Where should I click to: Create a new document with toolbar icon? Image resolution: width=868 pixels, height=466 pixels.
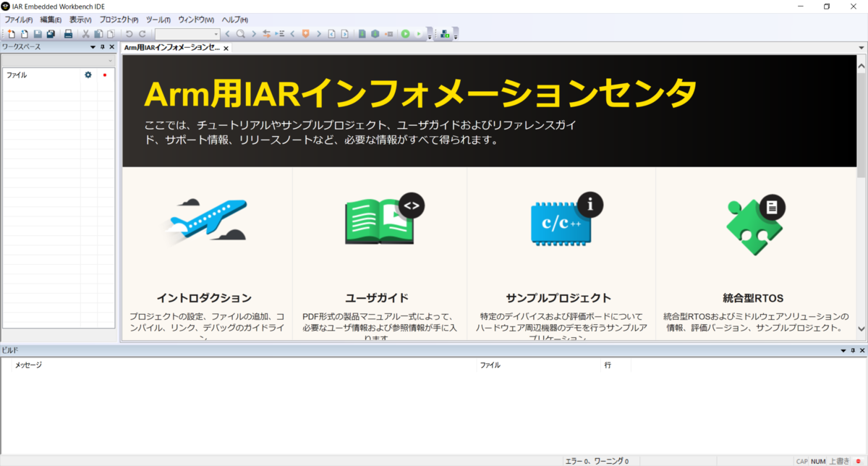tap(11, 34)
